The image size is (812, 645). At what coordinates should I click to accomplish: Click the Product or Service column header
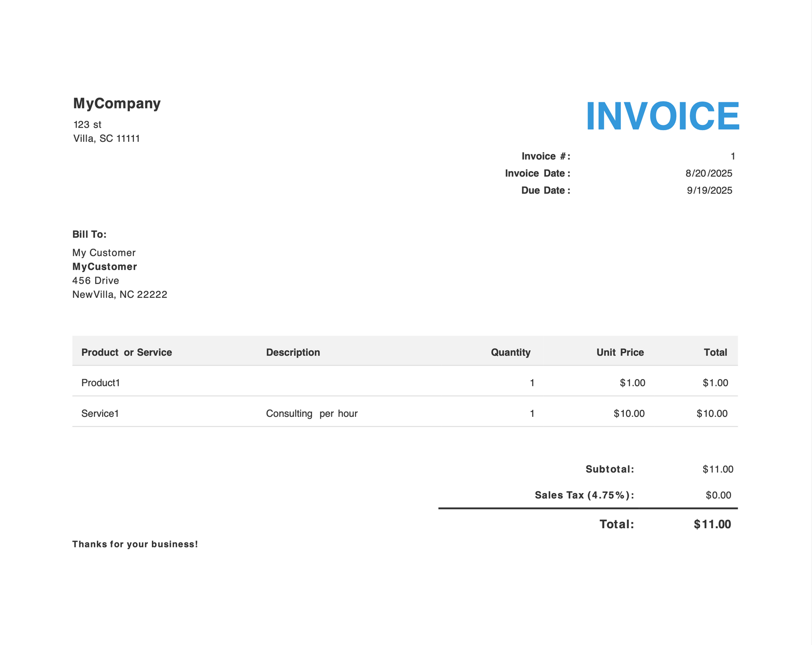click(126, 352)
